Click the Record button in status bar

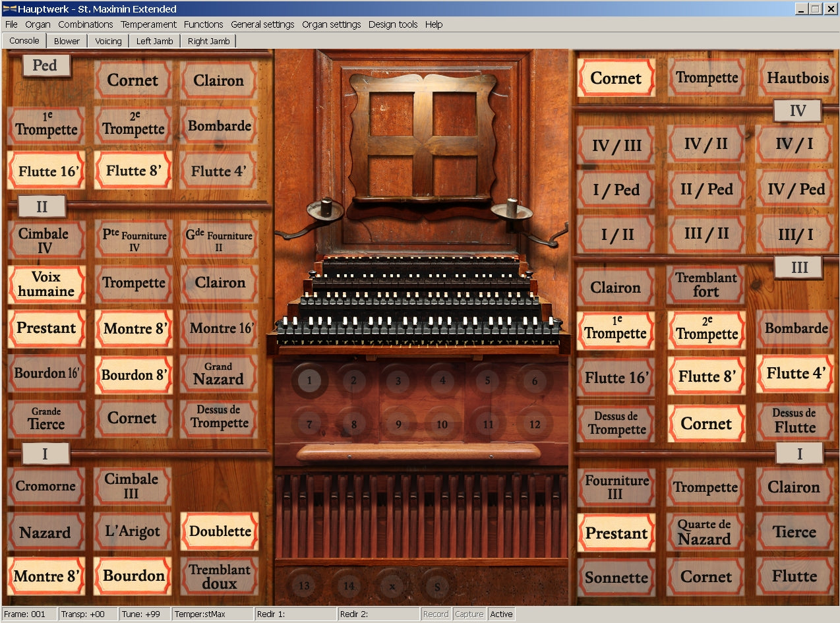[x=435, y=614]
